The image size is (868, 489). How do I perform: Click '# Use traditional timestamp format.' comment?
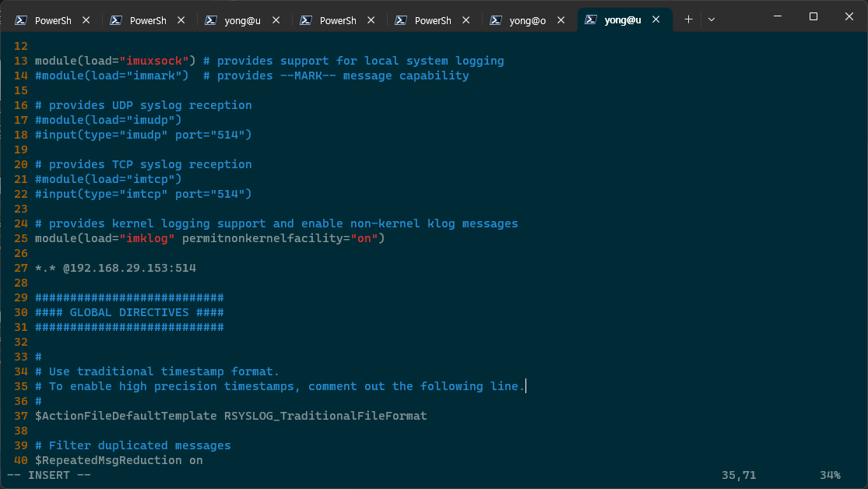coord(157,371)
